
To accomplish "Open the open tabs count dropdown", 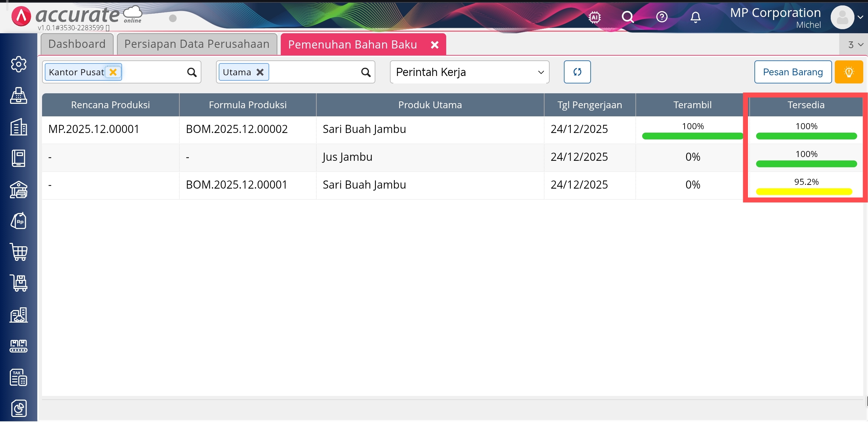I will pos(855,45).
